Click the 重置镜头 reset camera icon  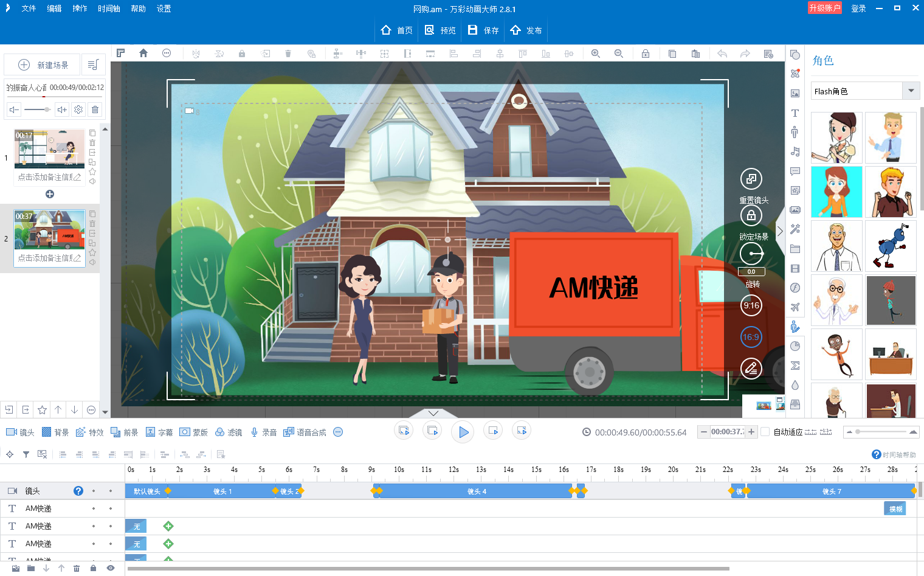pyautogui.click(x=751, y=179)
